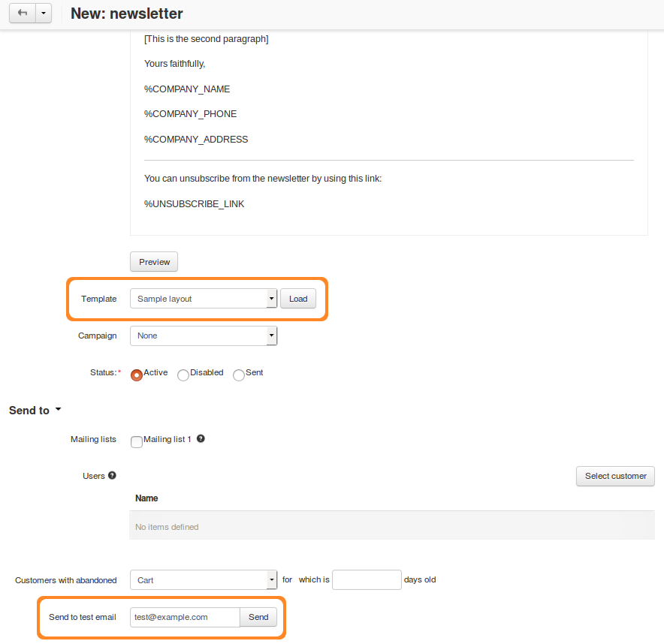Collapse the Send to section
The image size is (664, 644).
coord(35,411)
